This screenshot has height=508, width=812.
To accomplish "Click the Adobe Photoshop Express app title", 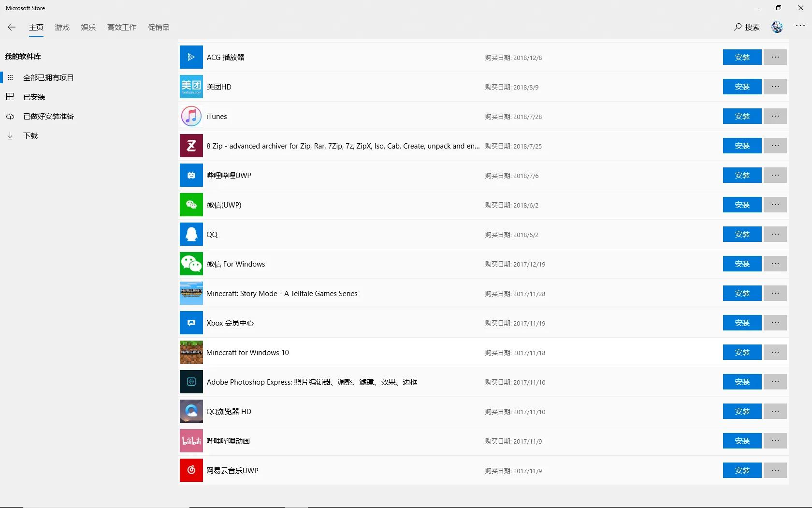I will [x=312, y=382].
